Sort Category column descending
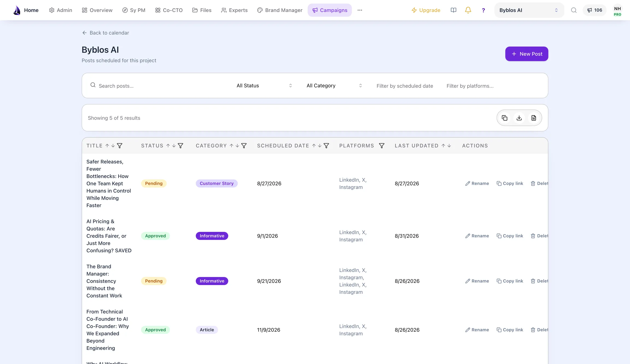630x364 pixels. tap(237, 146)
